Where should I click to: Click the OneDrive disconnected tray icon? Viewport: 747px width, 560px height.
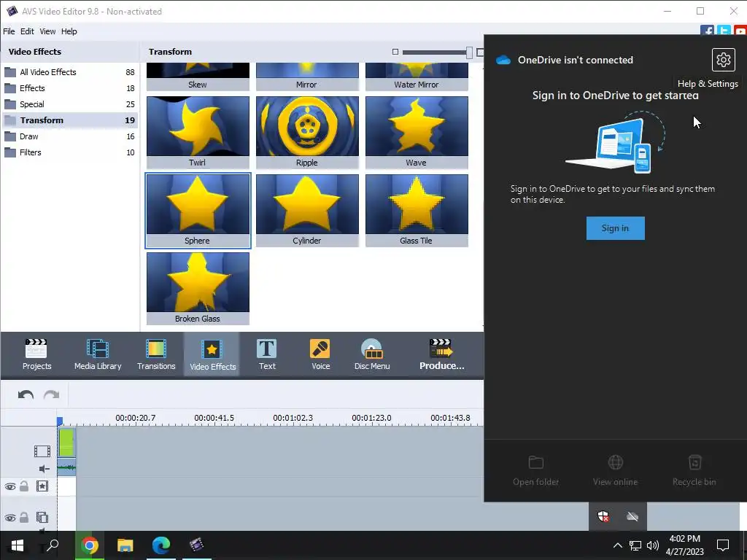(x=632, y=516)
